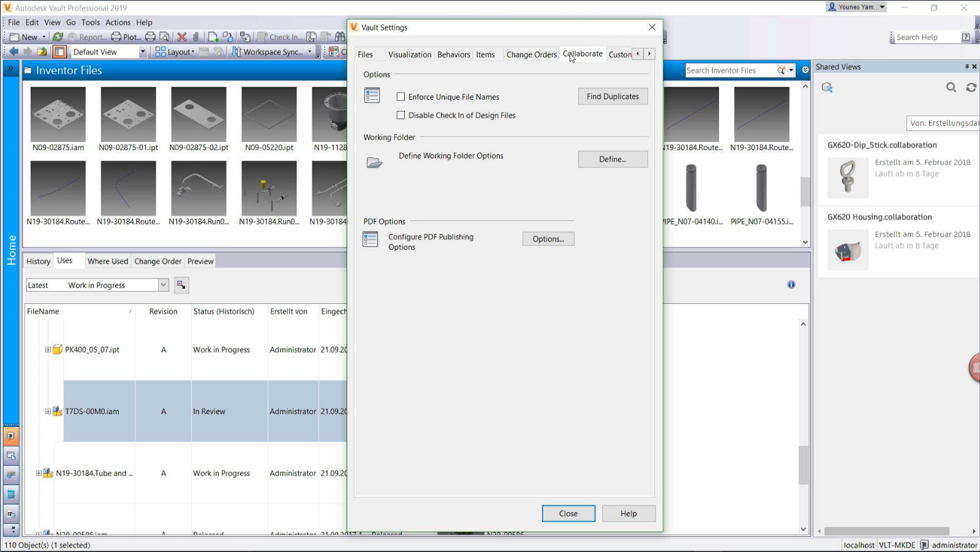The width and height of the screenshot is (980, 552).
Task: Expand the Home navigation pane chevron
Action: pos(10,69)
